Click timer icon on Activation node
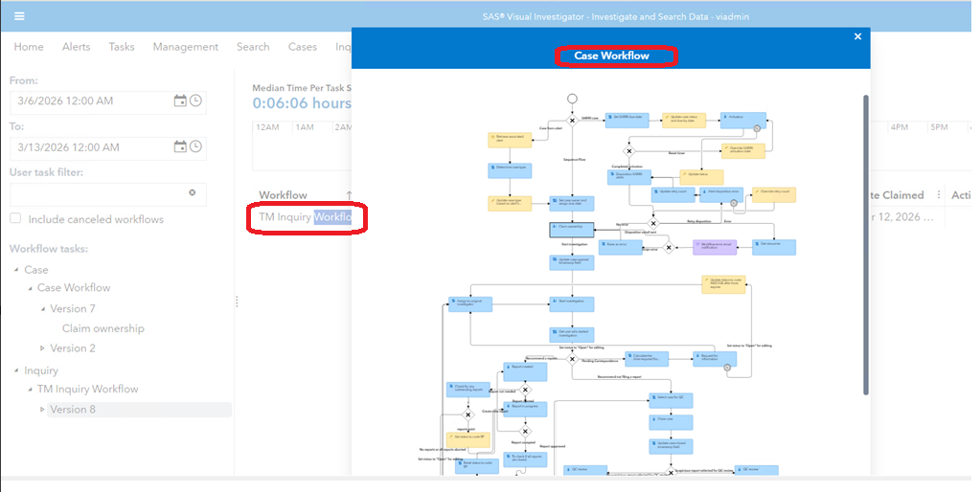 point(757,128)
